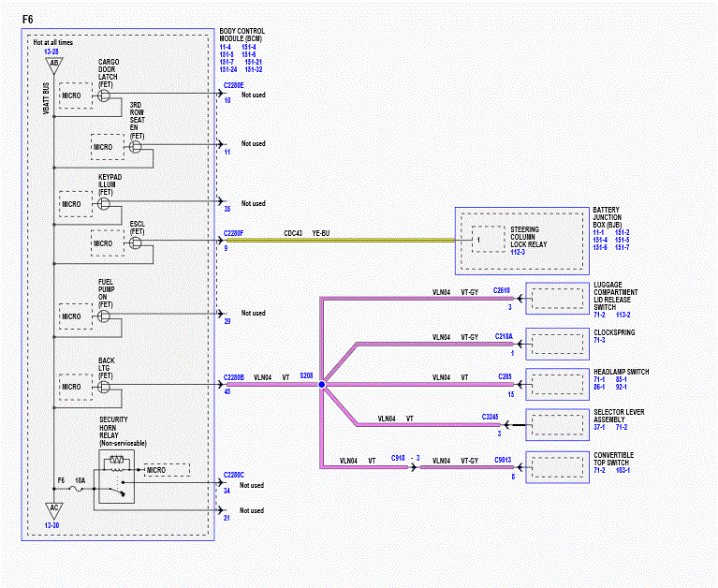
Task: Click the F6 10A fuse symbol
Action: pos(78,489)
